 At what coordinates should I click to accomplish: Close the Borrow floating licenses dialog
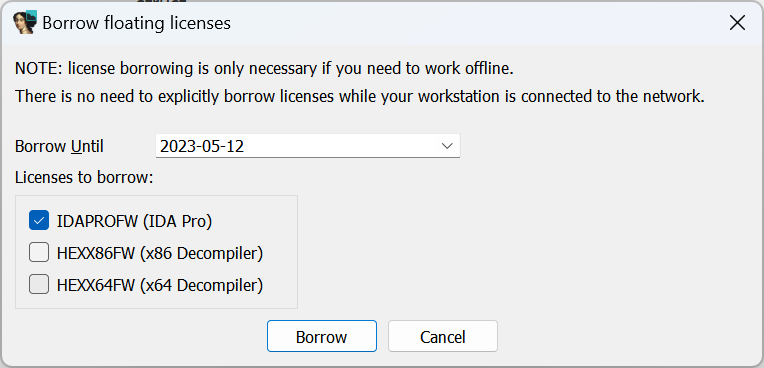737,23
